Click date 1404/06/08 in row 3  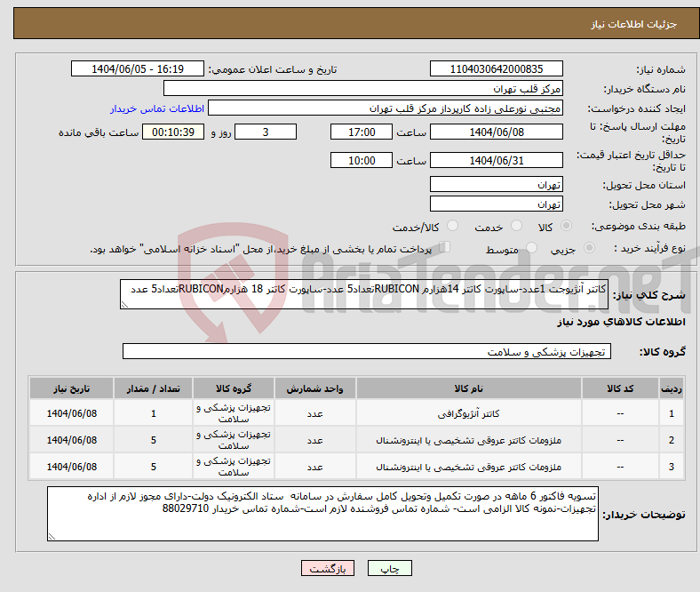coord(71,467)
